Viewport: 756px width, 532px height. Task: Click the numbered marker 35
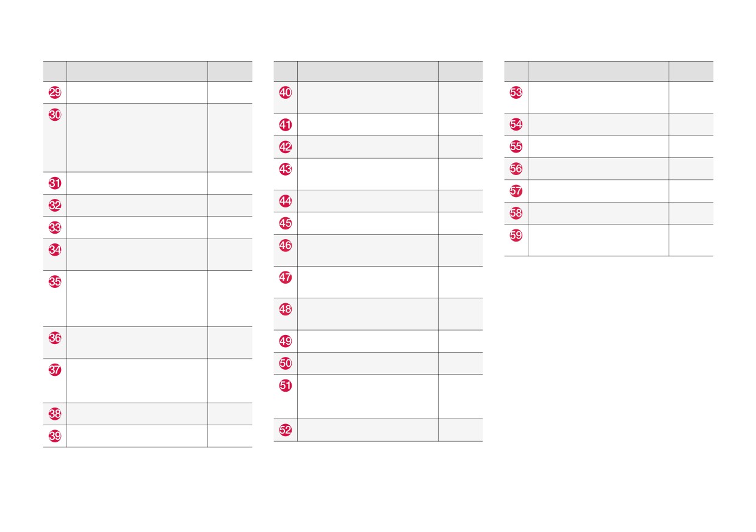[x=55, y=282]
